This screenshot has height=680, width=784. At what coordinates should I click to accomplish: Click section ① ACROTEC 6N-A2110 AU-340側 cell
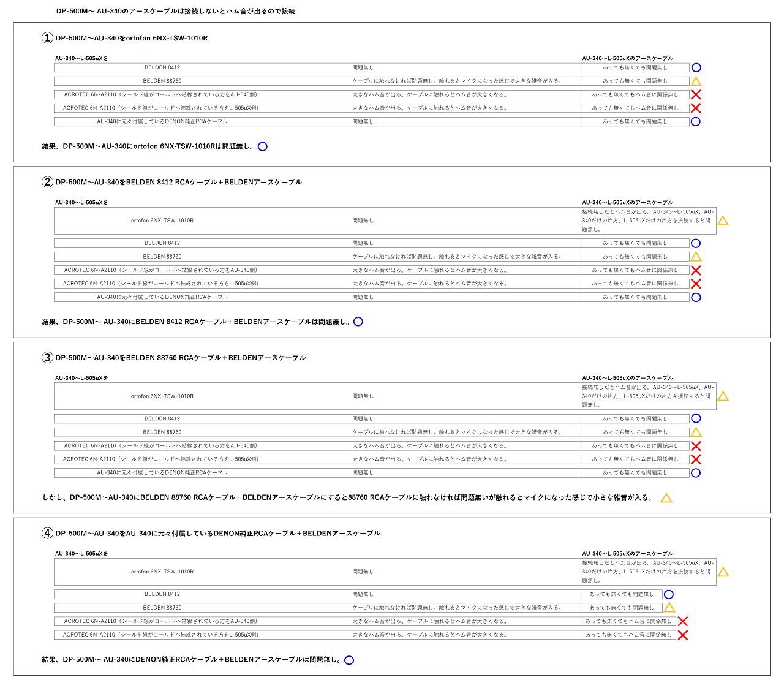tap(160, 94)
